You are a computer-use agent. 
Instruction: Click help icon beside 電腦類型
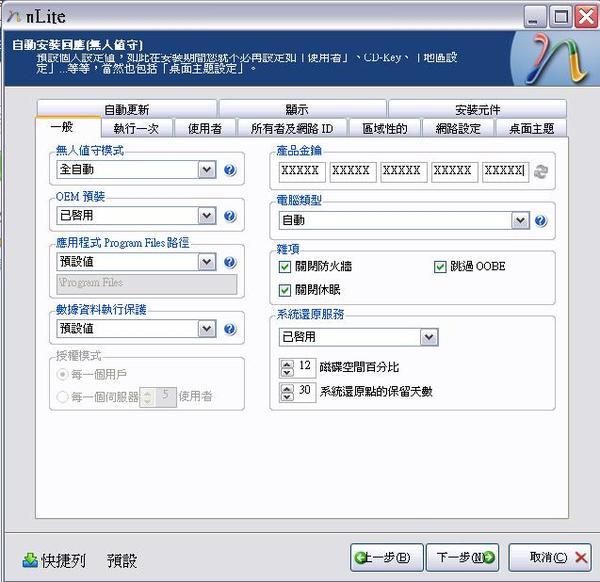[x=541, y=221]
